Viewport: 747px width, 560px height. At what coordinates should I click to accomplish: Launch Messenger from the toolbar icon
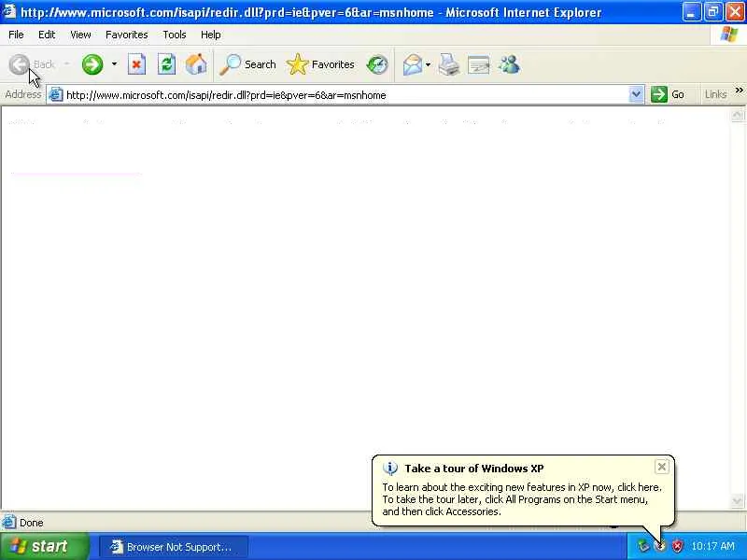click(509, 64)
